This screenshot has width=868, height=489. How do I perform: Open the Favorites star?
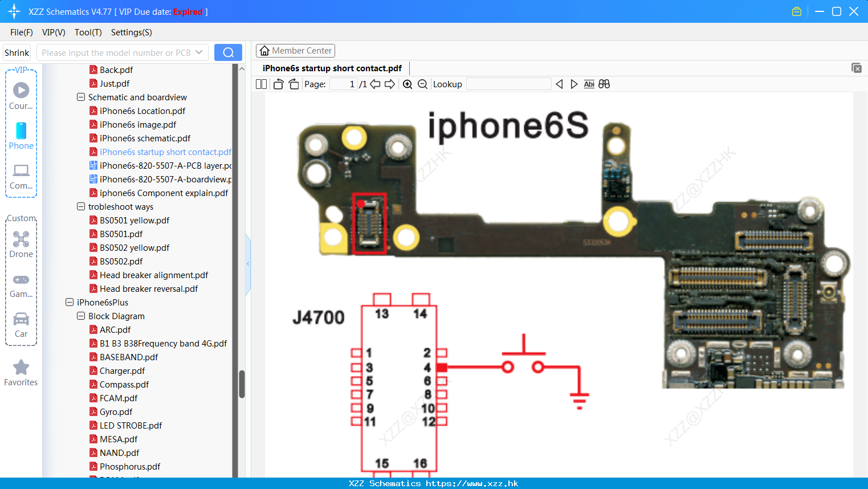(21, 367)
